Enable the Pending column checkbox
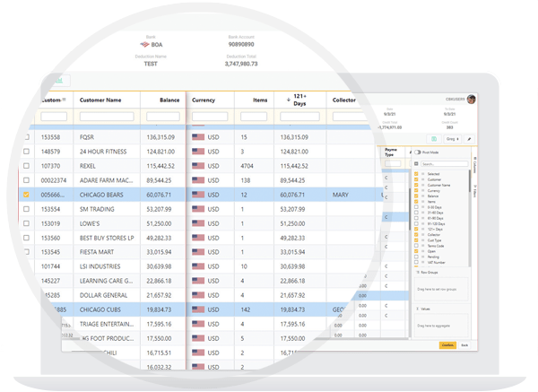The image size is (538, 392). pos(416,257)
